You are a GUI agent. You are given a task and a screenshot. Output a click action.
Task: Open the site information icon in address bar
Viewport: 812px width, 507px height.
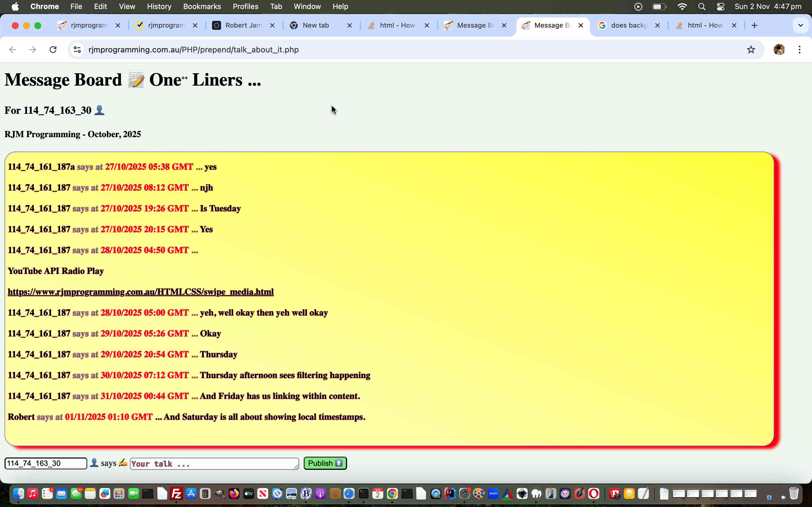77,49
